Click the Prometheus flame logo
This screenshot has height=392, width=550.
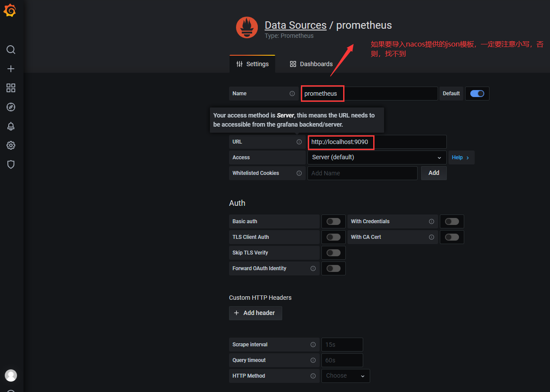[247, 27]
